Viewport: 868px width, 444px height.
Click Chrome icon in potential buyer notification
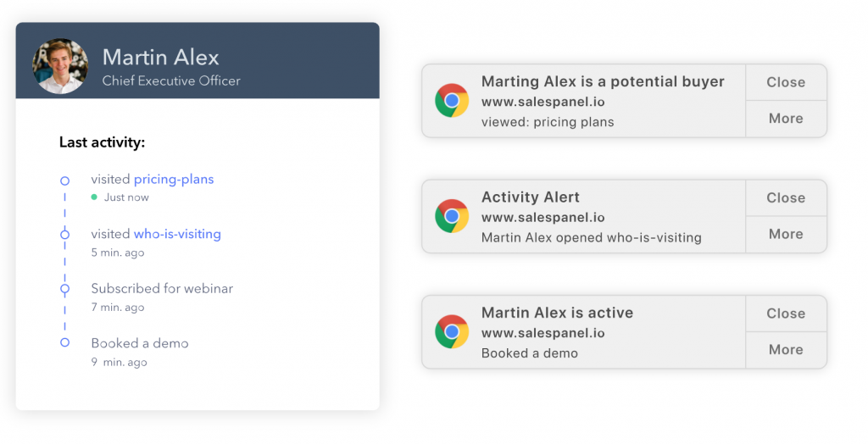452,101
